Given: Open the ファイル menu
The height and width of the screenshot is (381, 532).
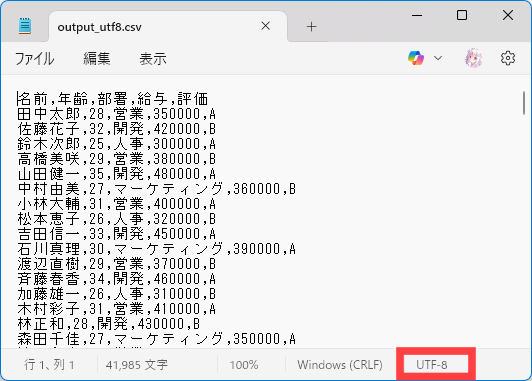Looking at the screenshot, I should [x=34, y=59].
